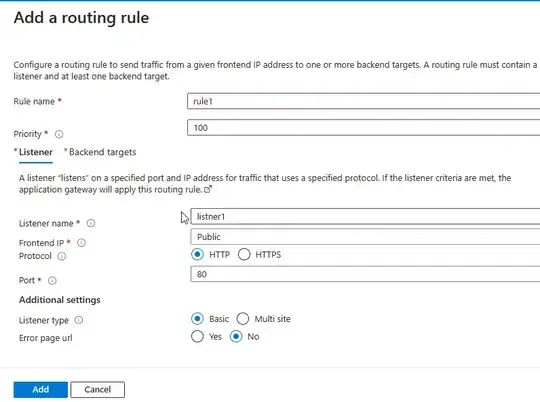This screenshot has height=402, width=540.
Task: Click the Protocol info icon
Action: (62, 256)
